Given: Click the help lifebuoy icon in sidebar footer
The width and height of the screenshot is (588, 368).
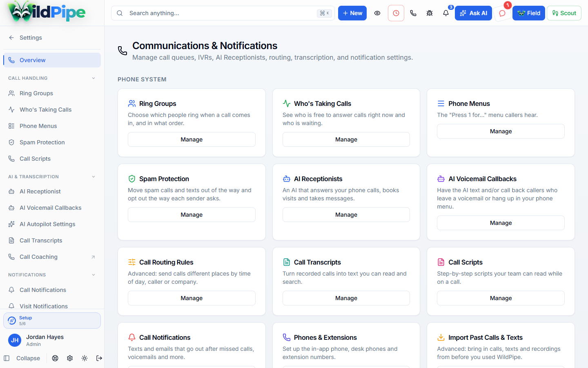Looking at the screenshot, I should (x=55, y=358).
